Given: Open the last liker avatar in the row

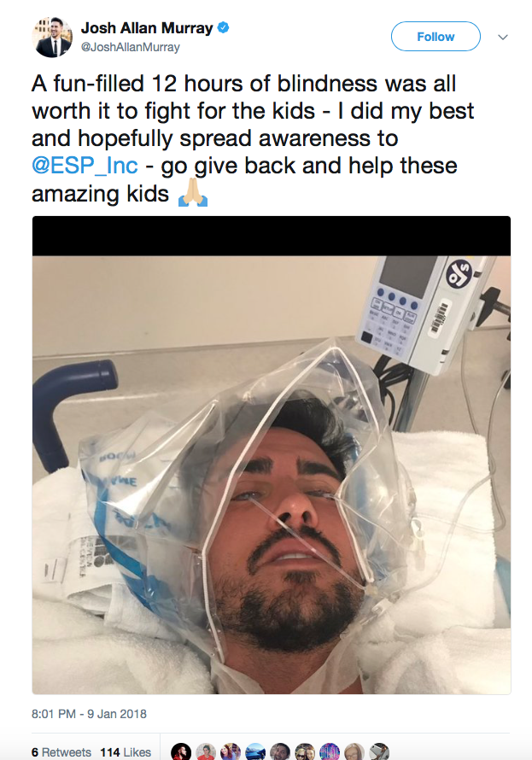Looking at the screenshot, I should pos(379,751).
